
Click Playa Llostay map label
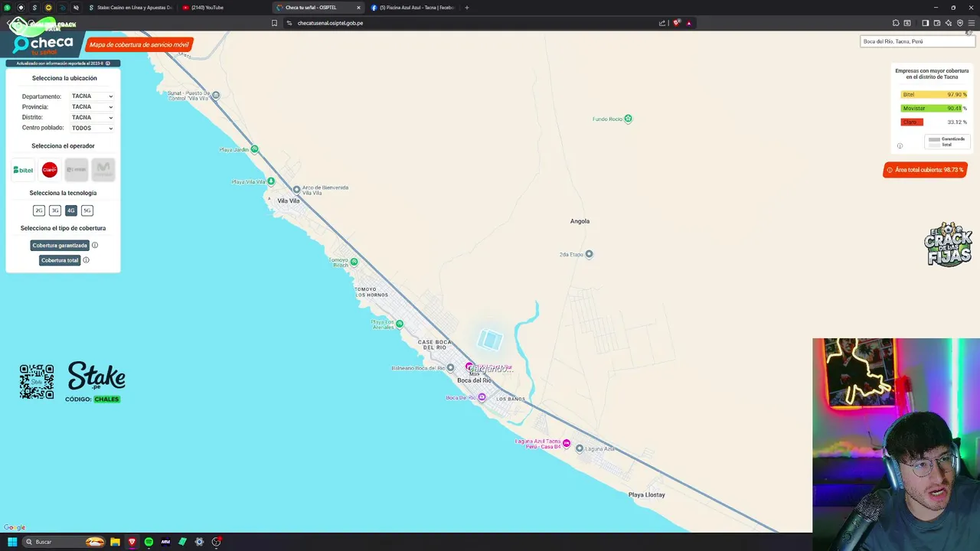[647, 495]
